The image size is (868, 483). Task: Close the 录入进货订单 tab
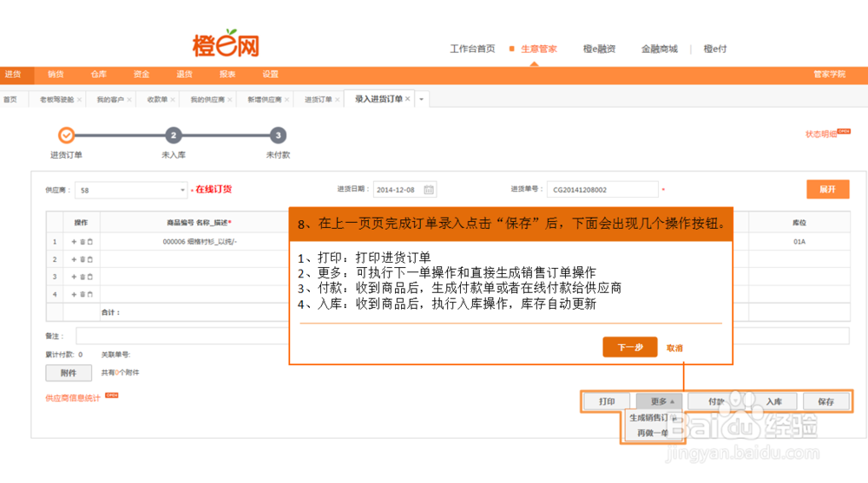tap(408, 99)
